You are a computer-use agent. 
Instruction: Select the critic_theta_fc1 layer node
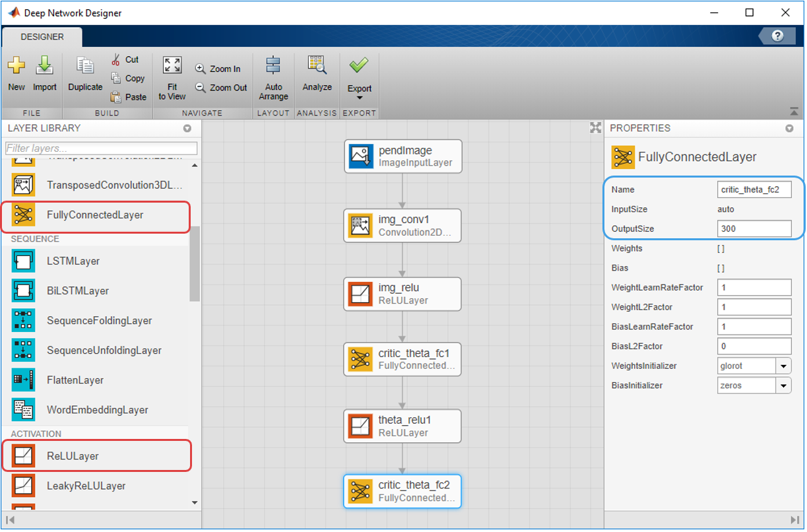(403, 359)
